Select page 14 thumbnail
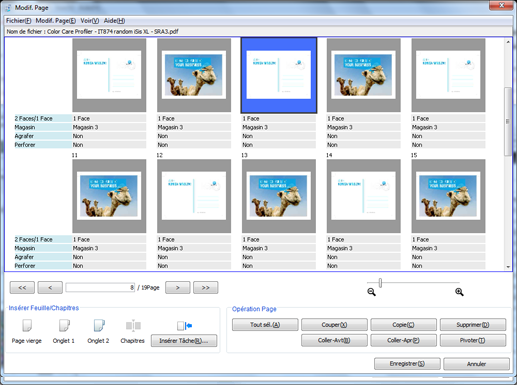 tap(364, 196)
